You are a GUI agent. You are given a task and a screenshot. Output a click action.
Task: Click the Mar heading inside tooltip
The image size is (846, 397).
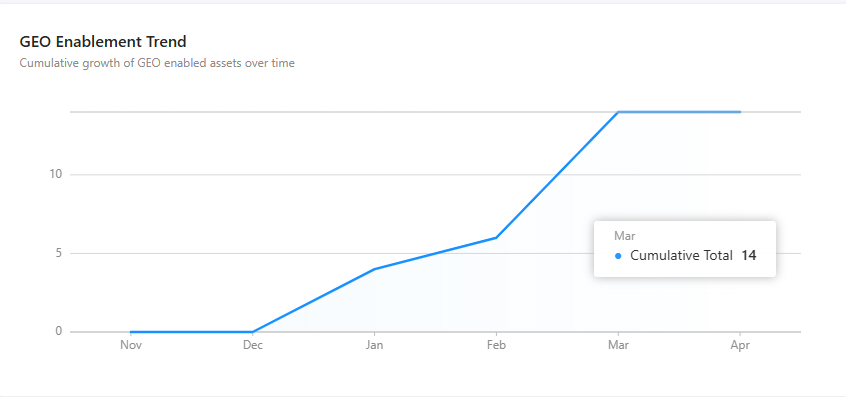625,236
